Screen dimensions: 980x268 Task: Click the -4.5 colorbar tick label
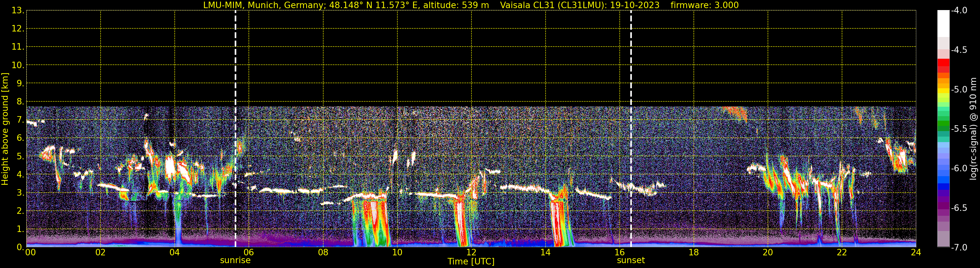point(959,50)
